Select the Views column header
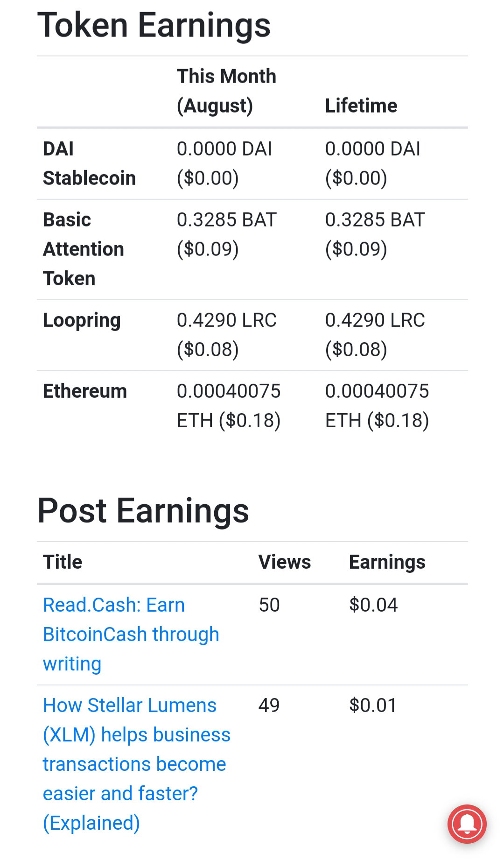Viewport: 504px width, 861px height. 284,562
